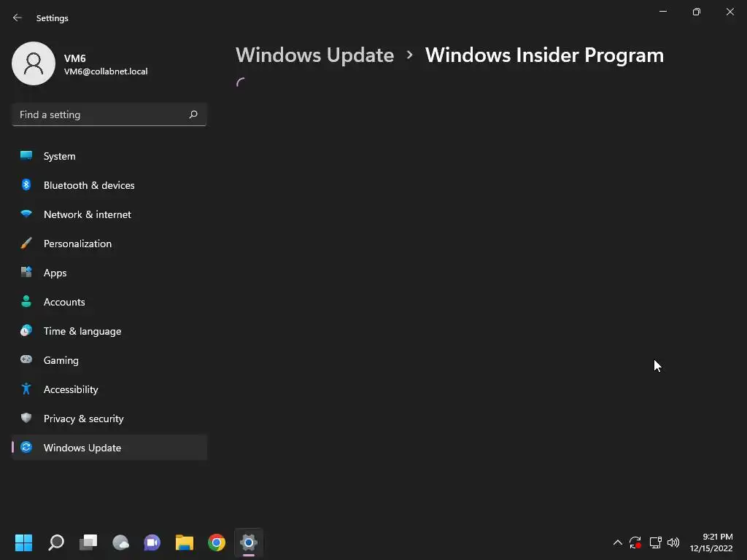The image size is (747, 560).
Task: Click the Settings gear taskbar icon
Action: [249, 542]
